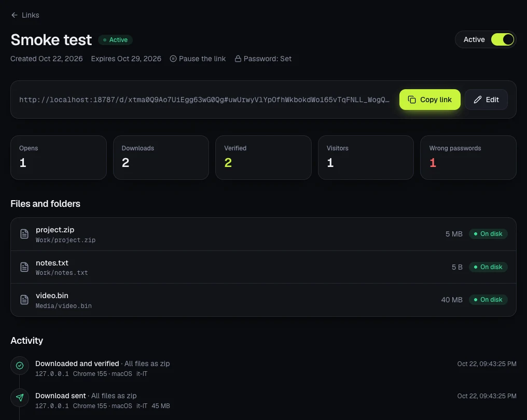Viewport: 527px width, 420px height.
Task: Click the verified checkmark activity icon
Action: (x=20, y=366)
